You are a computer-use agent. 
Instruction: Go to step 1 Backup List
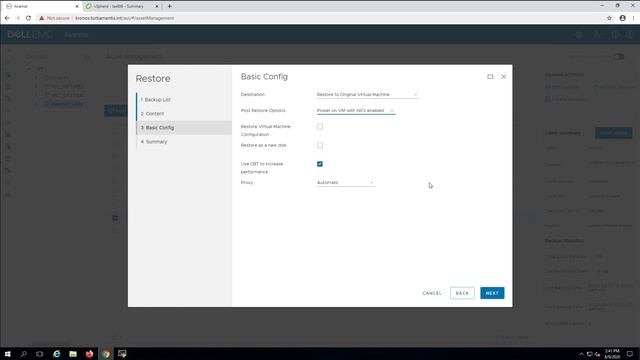[x=156, y=100]
